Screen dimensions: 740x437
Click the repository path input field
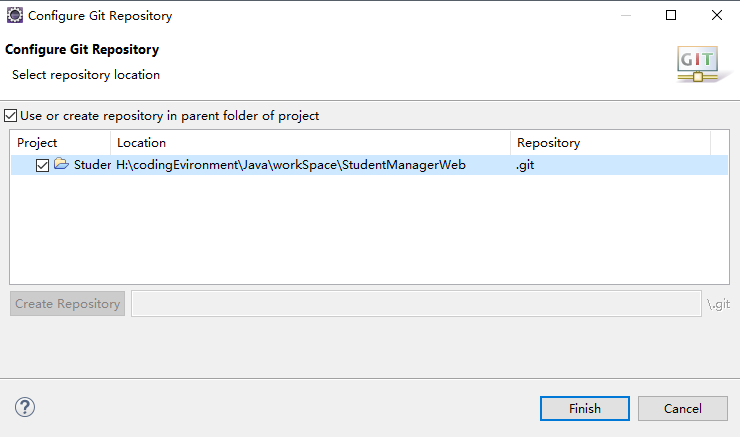point(416,303)
